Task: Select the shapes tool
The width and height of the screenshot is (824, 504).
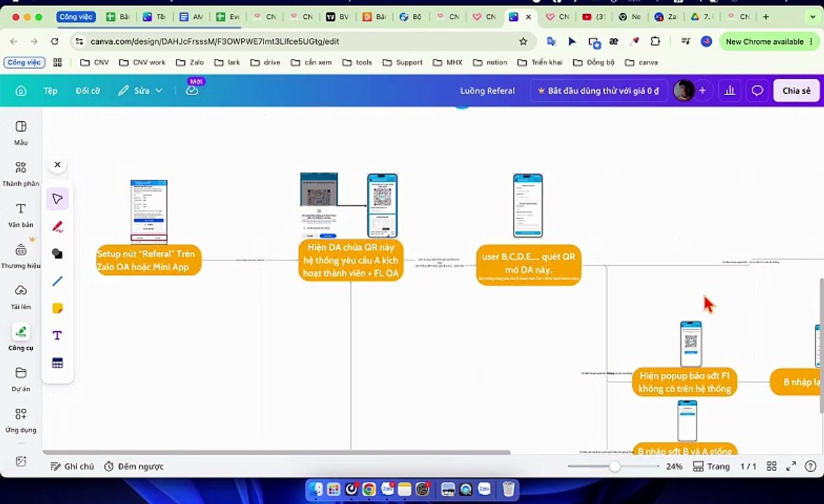Action: [x=57, y=253]
